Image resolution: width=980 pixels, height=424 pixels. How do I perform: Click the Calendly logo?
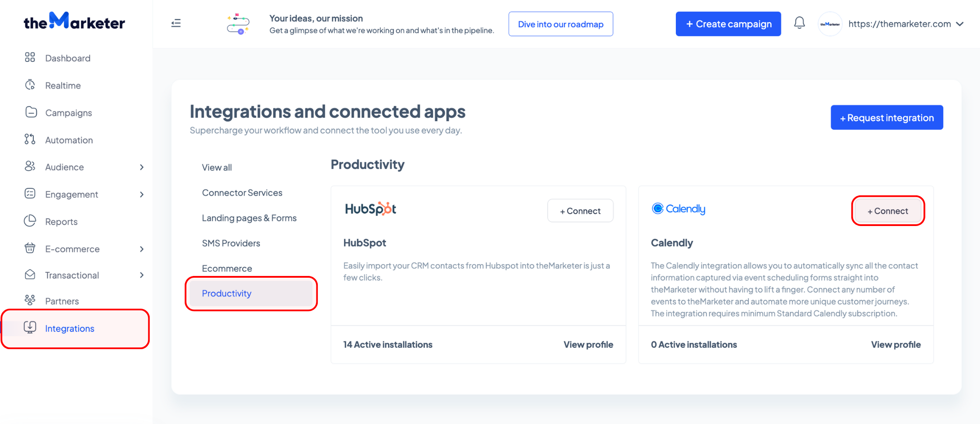click(x=678, y=209)
